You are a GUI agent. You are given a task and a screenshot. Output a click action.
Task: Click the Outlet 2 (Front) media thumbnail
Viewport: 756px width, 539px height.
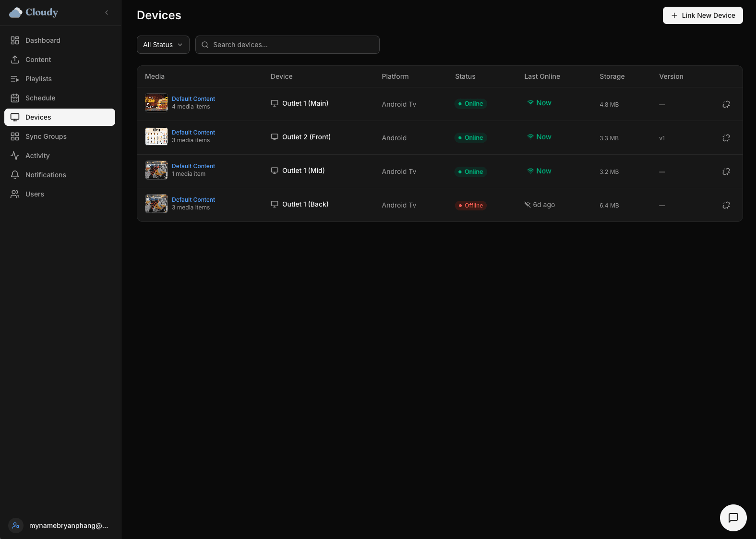coord(156,136)
